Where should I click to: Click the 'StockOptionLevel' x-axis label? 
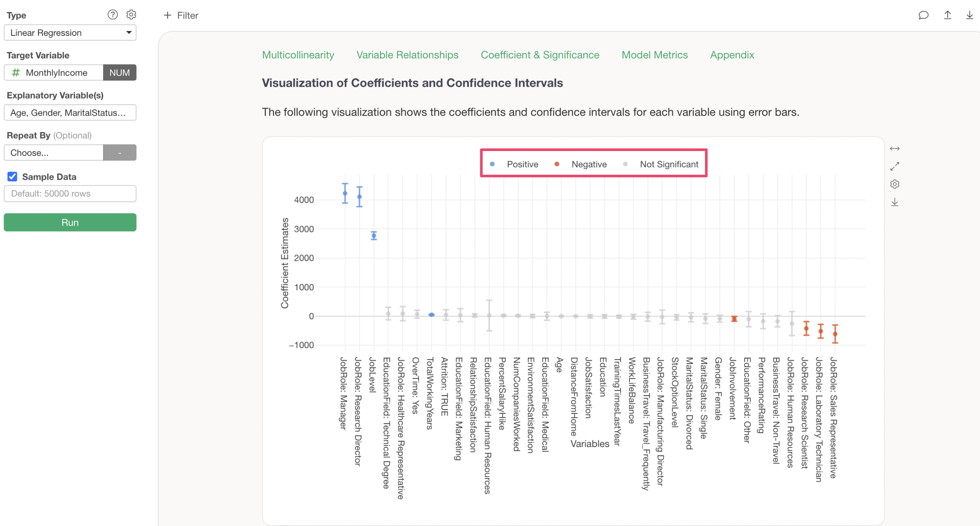[x=675, y=392]
